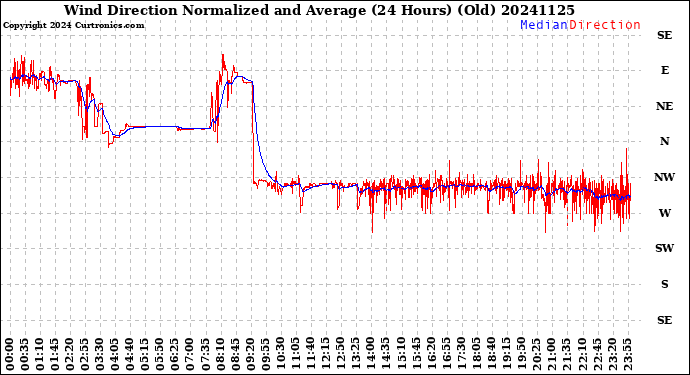This screenshot has height=375, width=690.
Task: Click the 10:30 time axis label
Action: point(281,354)
